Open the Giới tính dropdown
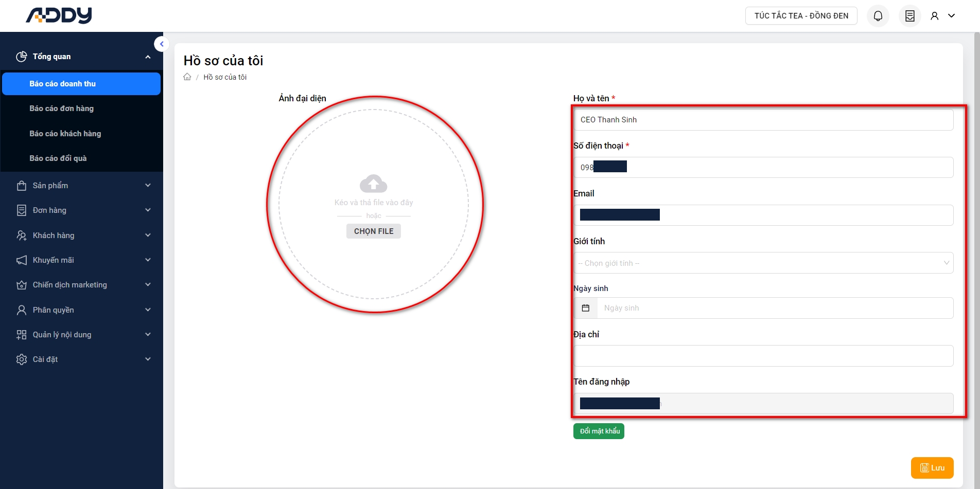The width and height of the screenshot is (980, 489). (x=763, y=263)
